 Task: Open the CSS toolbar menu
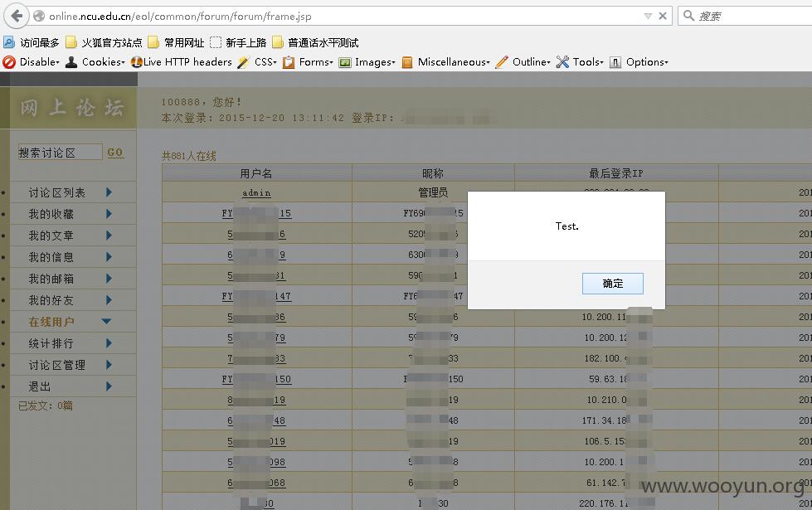[x=257, y=62]
